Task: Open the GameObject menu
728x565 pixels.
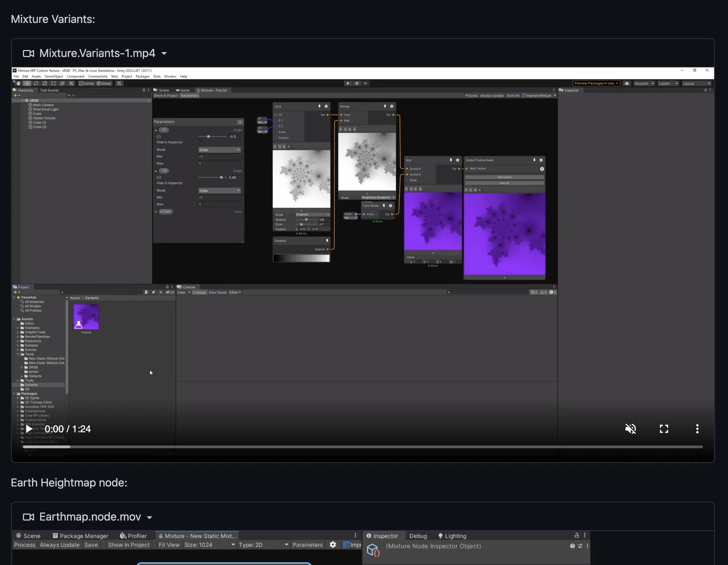Action: 54,76
